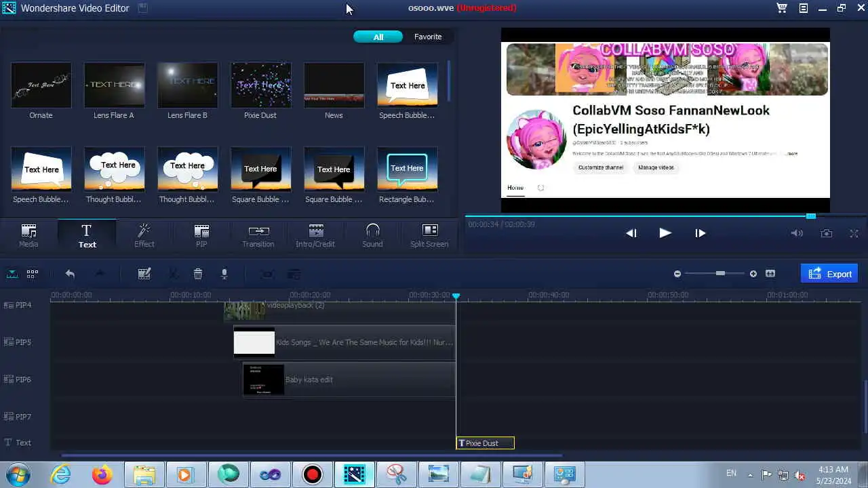Enter fullscreen preview mode
The width and height of the screenshot is (868, 488).
pyautogui.click(x=854, y=233)
